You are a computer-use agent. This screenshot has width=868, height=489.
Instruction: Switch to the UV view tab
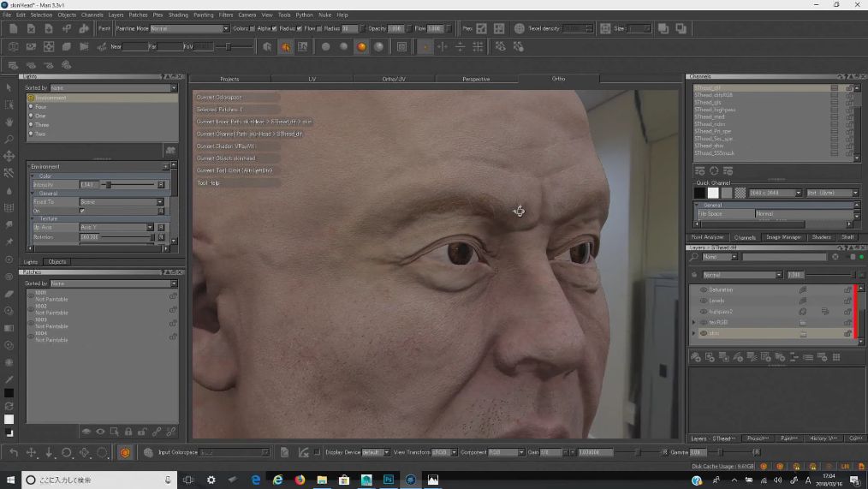point(312,79)
